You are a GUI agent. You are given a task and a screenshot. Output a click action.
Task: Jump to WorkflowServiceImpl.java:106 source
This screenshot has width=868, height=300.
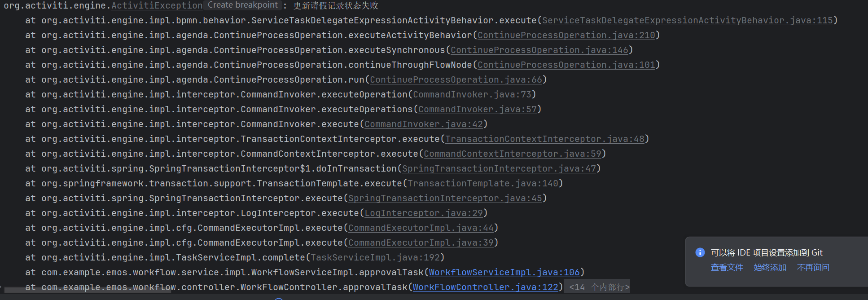(504, 273)
